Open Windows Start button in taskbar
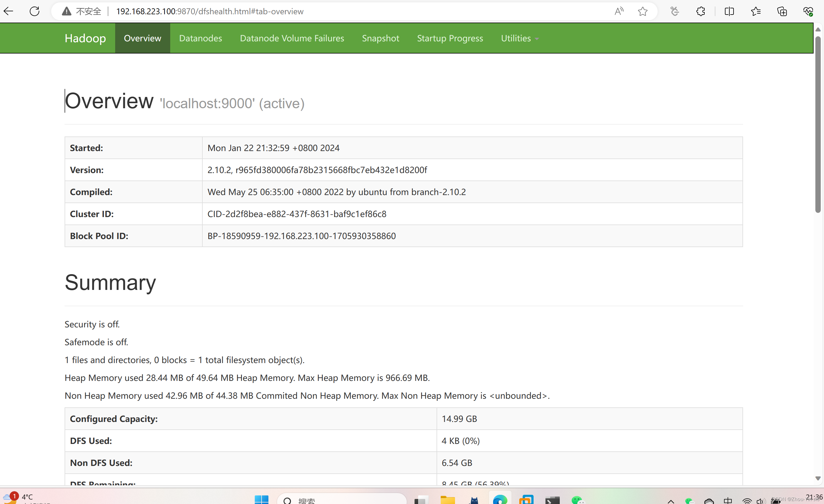The image size is (824, 504). click(x=261, y=500)
